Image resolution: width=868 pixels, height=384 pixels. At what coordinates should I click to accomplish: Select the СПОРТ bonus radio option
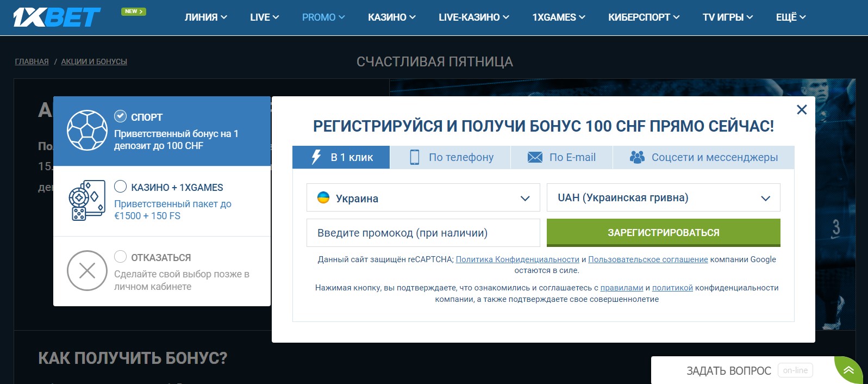coord(120,116)
